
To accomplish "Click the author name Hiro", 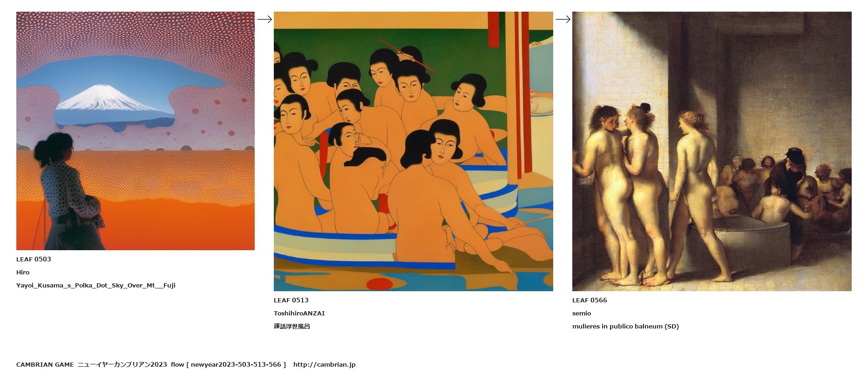I will [x=23, y=272].
